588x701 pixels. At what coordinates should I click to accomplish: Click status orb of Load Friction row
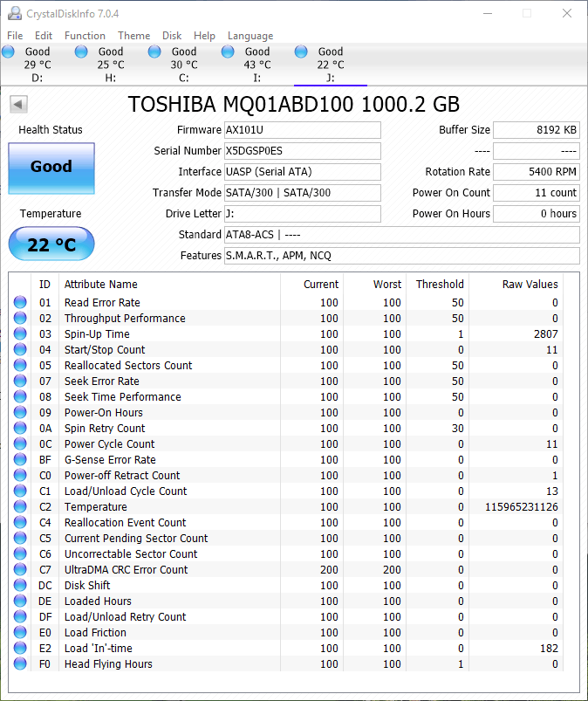[x=20, y=632]
